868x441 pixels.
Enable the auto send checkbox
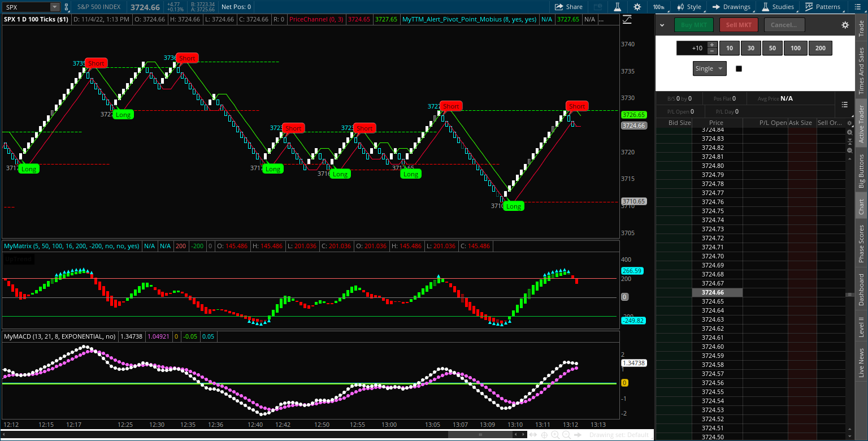click(x=739, y=68)
